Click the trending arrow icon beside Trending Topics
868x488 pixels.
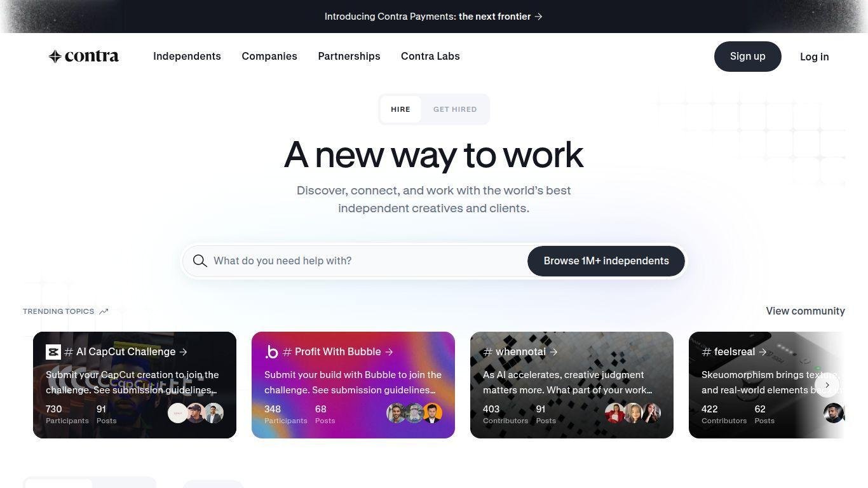pos(104,311)
